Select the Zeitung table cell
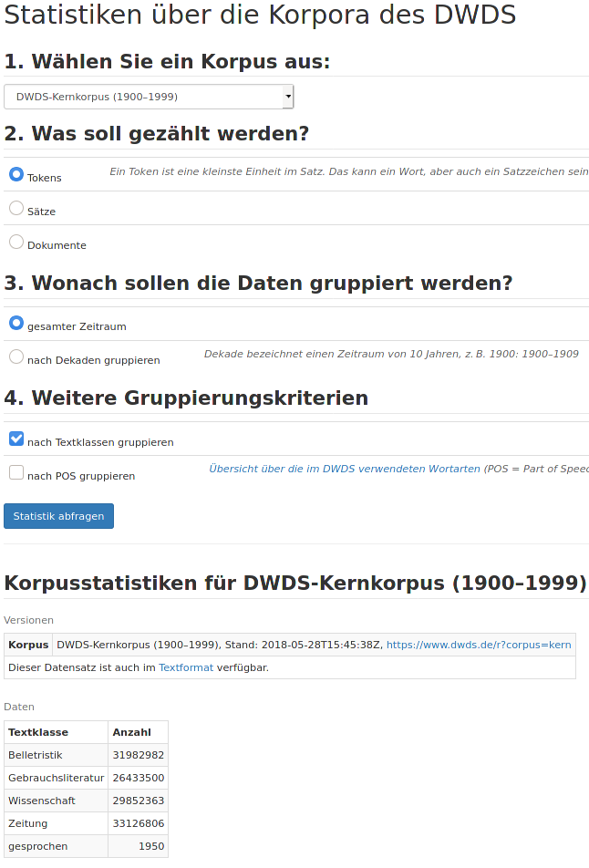 click(x=56, y=823)
